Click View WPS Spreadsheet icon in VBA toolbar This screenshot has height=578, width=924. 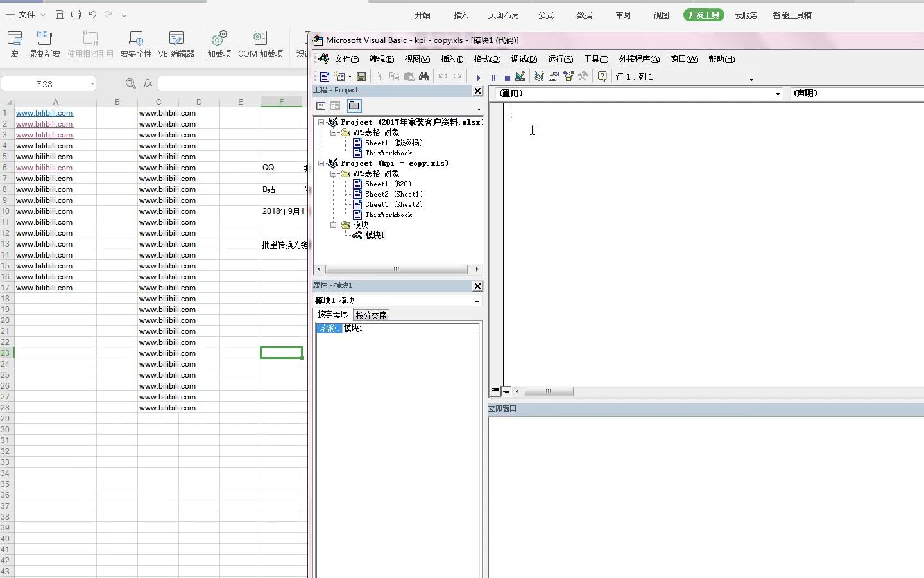[325, 76]
